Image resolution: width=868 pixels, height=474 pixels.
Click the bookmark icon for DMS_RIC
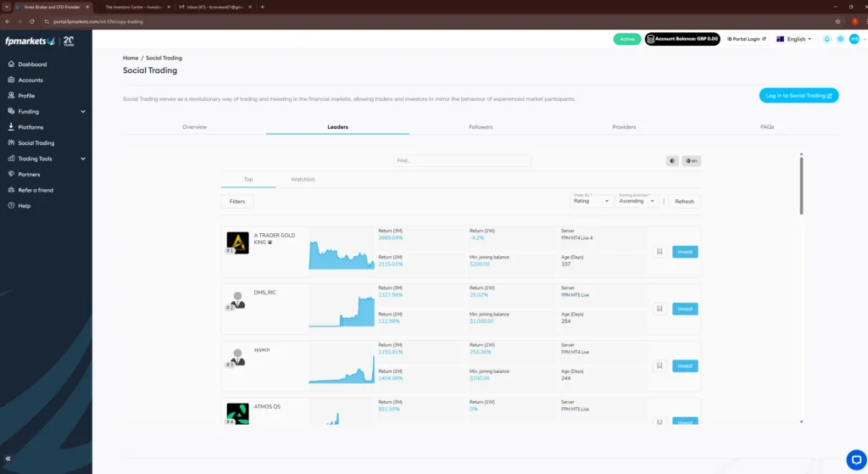click(x=658, y=309)
